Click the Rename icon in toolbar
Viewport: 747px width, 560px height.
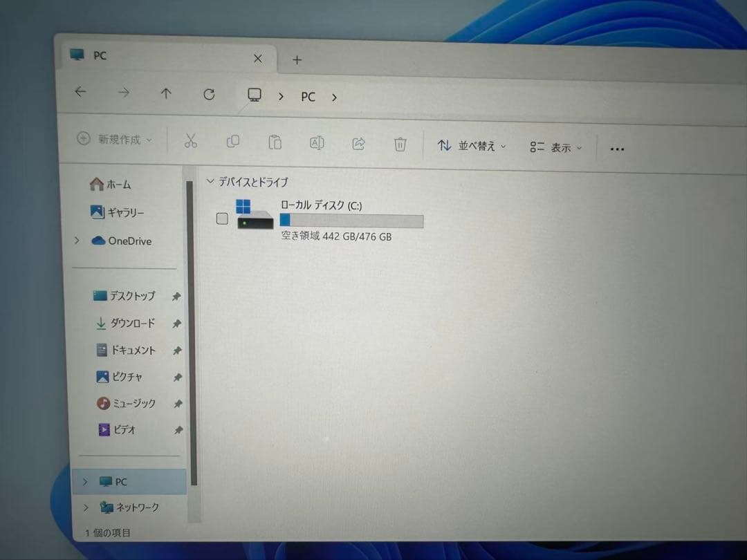coord(317,143)
